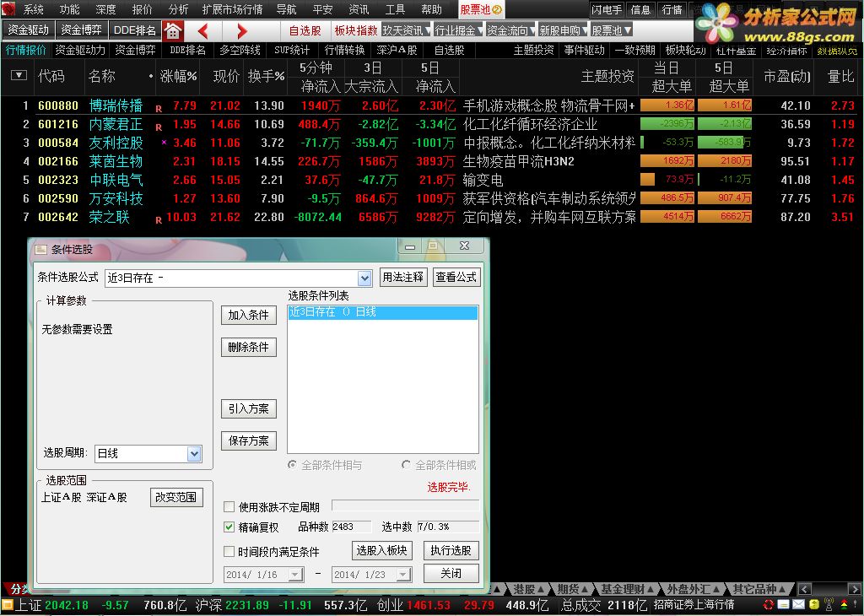Open the 股票池 dropdown in toolbar
Viewport: 864px width, 616px height.
coord(611,30)
